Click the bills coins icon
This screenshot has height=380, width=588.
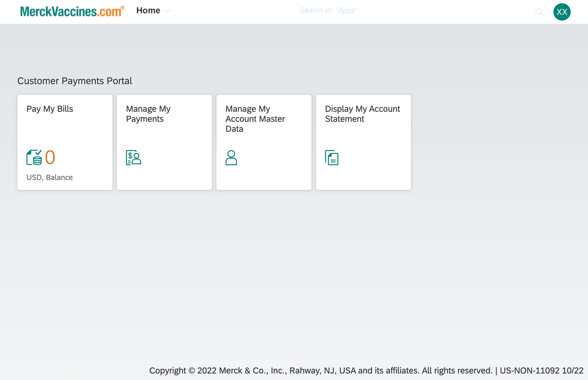click(34, 157)
